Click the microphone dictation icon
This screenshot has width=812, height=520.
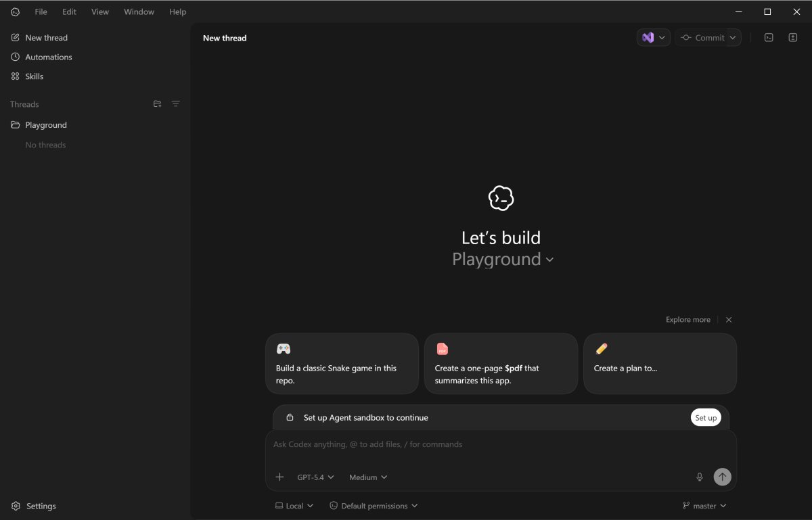(700, 477)
